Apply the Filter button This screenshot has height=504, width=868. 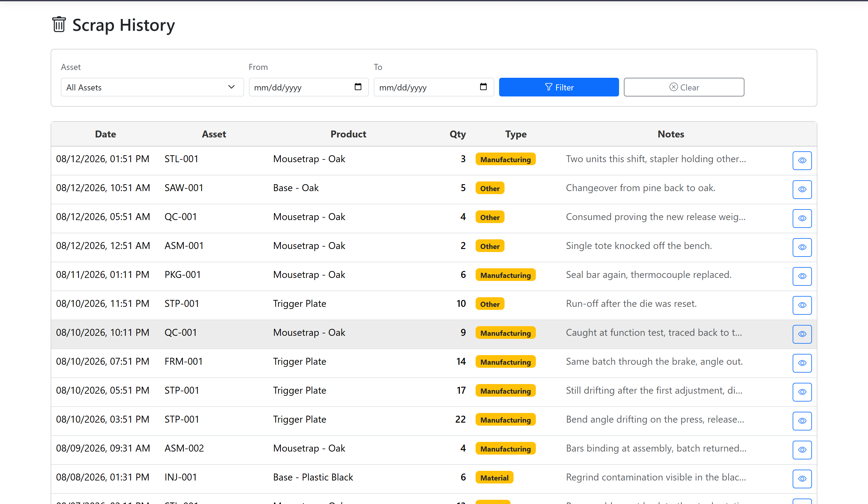pos(559,87)
